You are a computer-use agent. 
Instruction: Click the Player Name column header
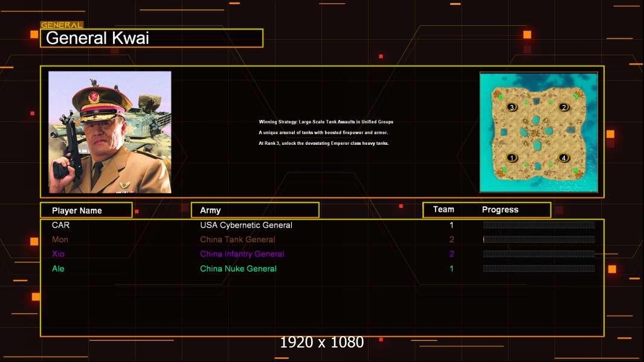86,211
